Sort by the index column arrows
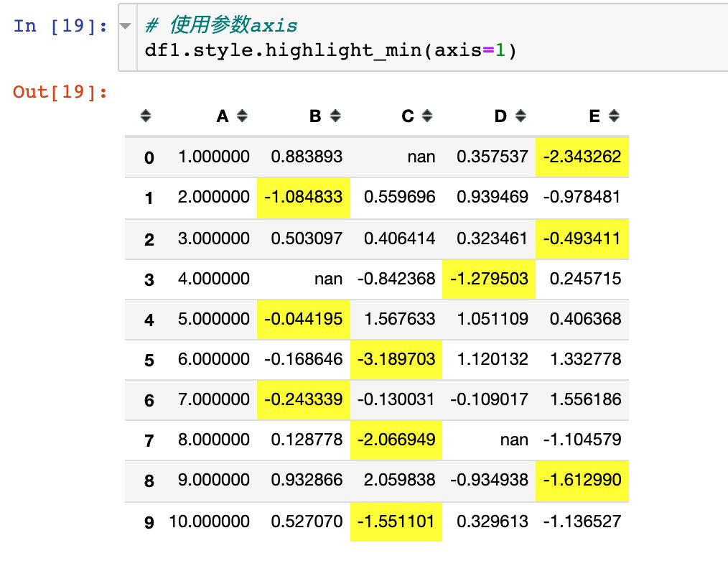The width and height of the screenshot is (728, 566). coord(146,116)
